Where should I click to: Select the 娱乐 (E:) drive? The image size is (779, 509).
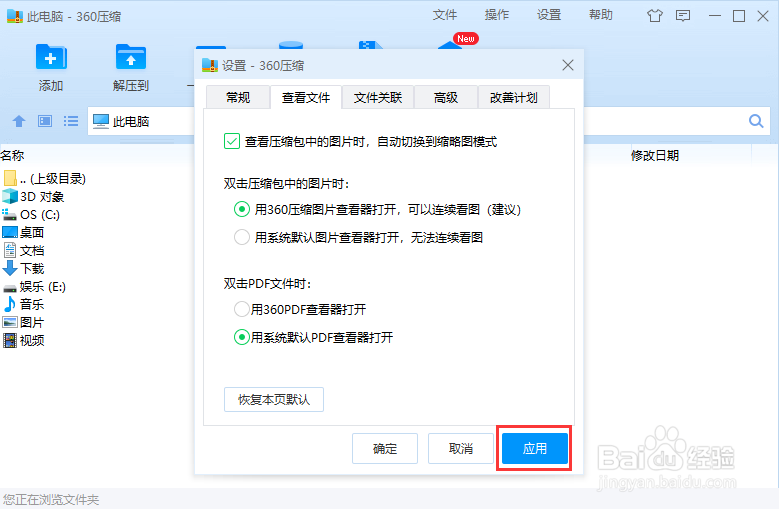pyautogui.click(x=34, y=287)
